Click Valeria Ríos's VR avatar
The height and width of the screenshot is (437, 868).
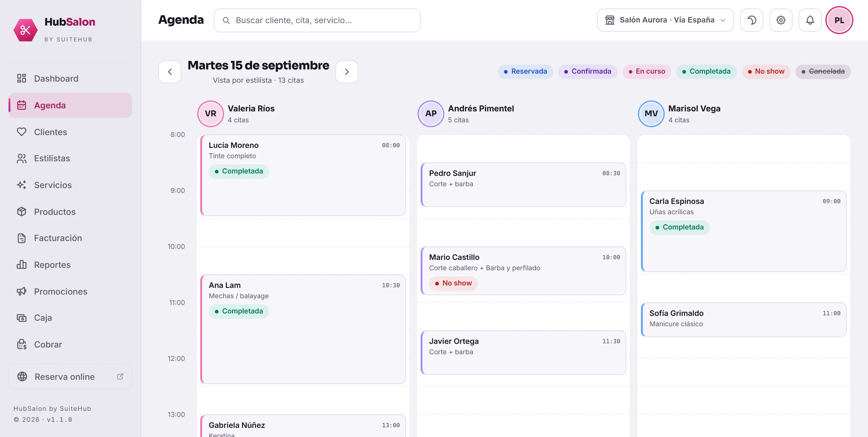211,114
